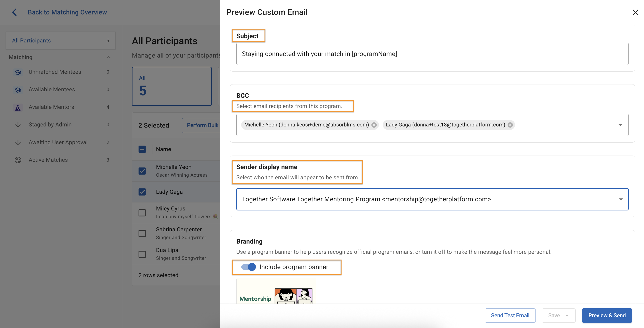Screen dimensions: 644x328
Task: Open Awaiting User Approval list
Action: (58, 142)
